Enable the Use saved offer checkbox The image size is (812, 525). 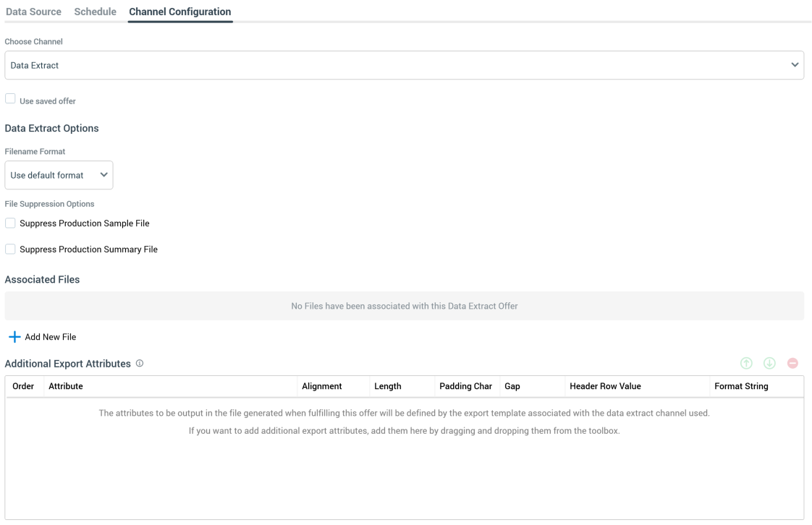[10, 99]
